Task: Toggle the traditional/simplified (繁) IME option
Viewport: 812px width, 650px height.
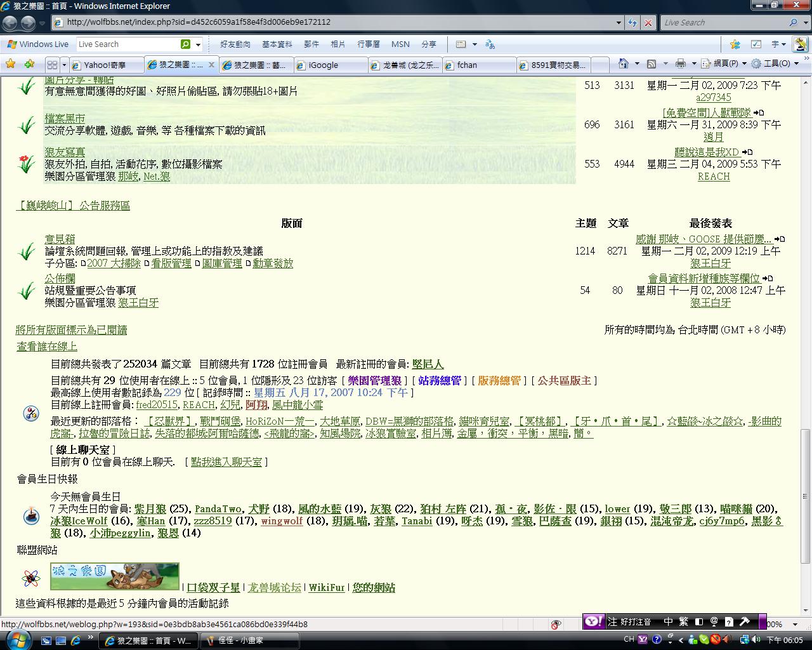Action: pos(683,622)
